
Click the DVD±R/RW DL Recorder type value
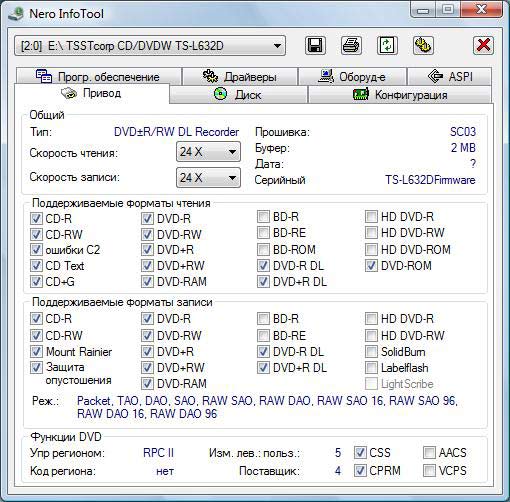177,132
